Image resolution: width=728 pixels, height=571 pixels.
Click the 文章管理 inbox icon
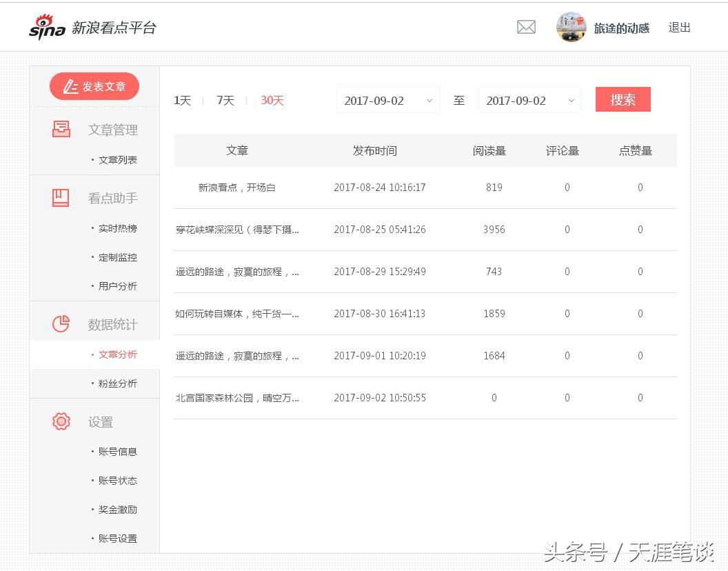(x=61, y=129)
